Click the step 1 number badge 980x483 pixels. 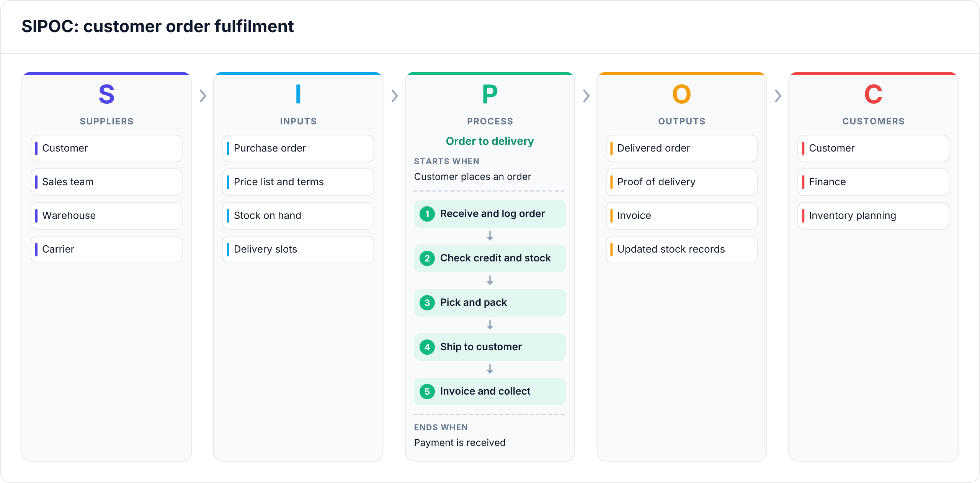(x=427, y=214)
